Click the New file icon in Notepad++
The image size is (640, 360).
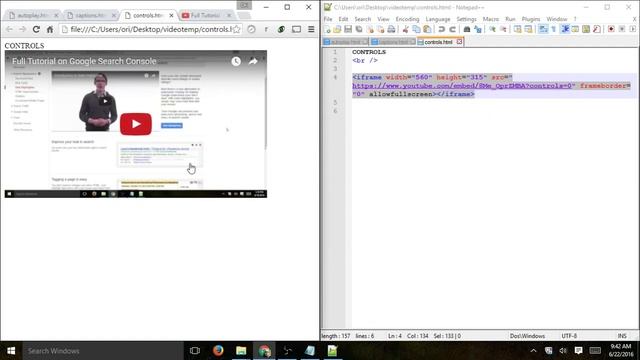pyautogui.click(x=327, y=29)
